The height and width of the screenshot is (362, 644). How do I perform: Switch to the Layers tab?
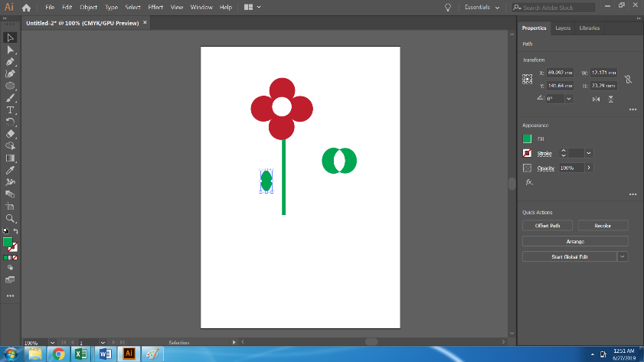[562, 28]
